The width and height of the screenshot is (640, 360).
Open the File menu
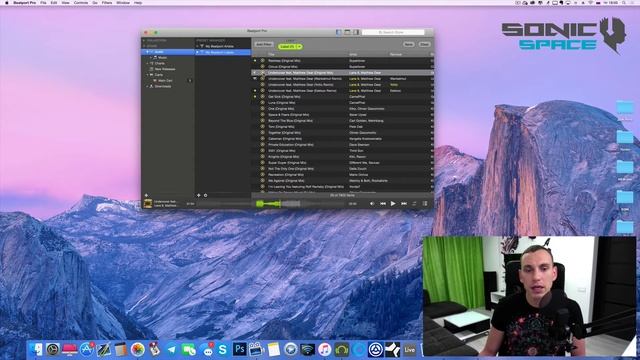(43, 2)
